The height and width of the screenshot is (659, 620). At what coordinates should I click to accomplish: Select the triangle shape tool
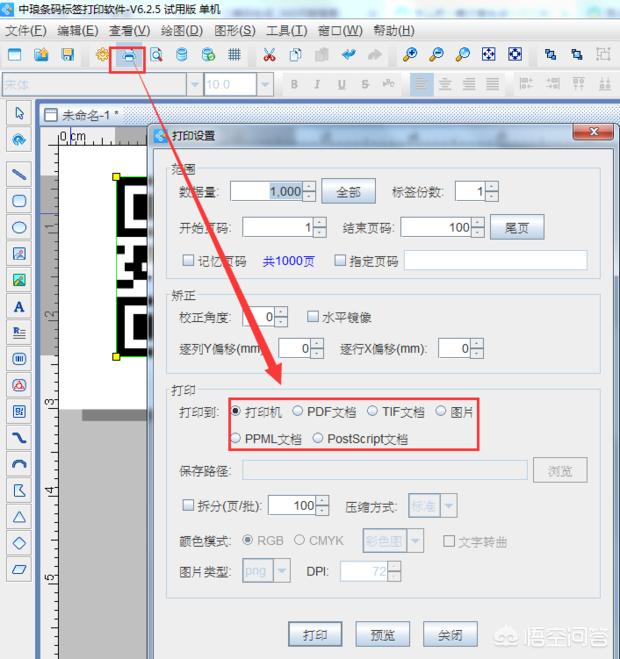tap(19, 517)
